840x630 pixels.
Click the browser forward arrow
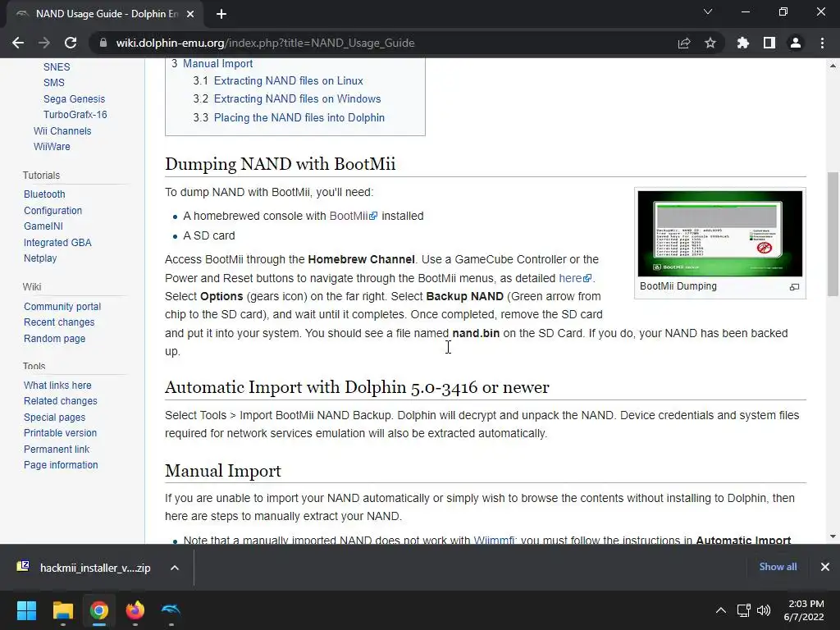(x=44, y=43)
